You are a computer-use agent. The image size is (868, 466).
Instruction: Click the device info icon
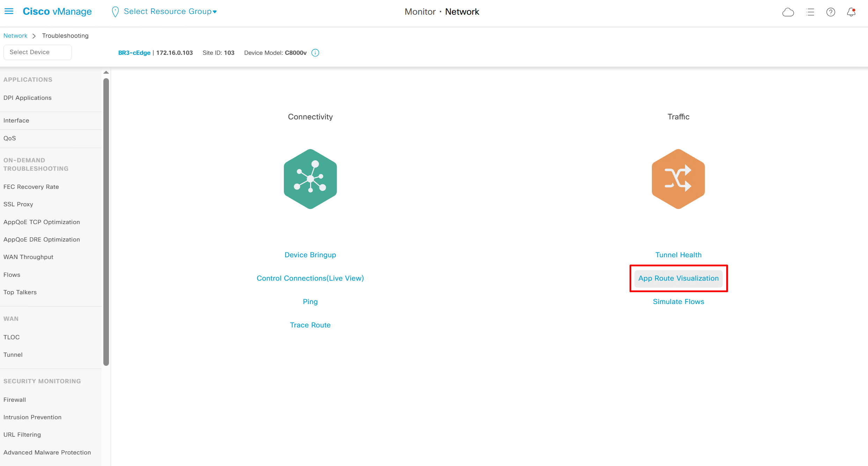315,53
